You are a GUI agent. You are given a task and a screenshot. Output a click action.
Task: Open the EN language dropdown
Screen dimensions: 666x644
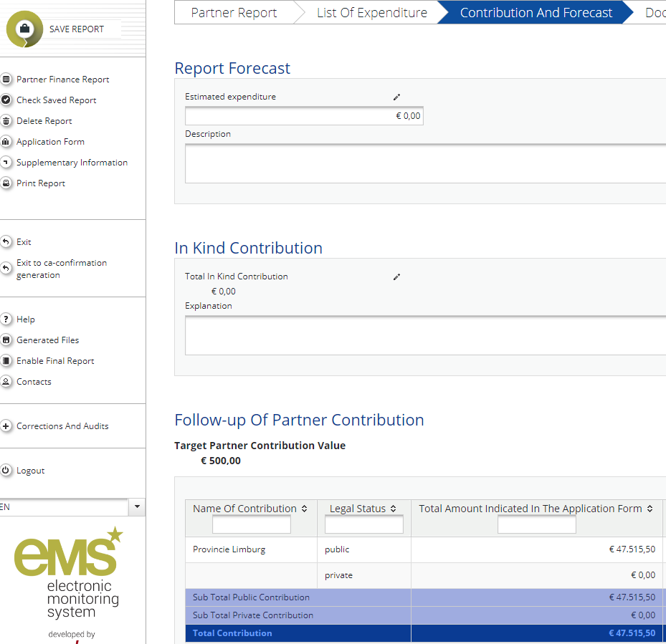click(137, 507)
